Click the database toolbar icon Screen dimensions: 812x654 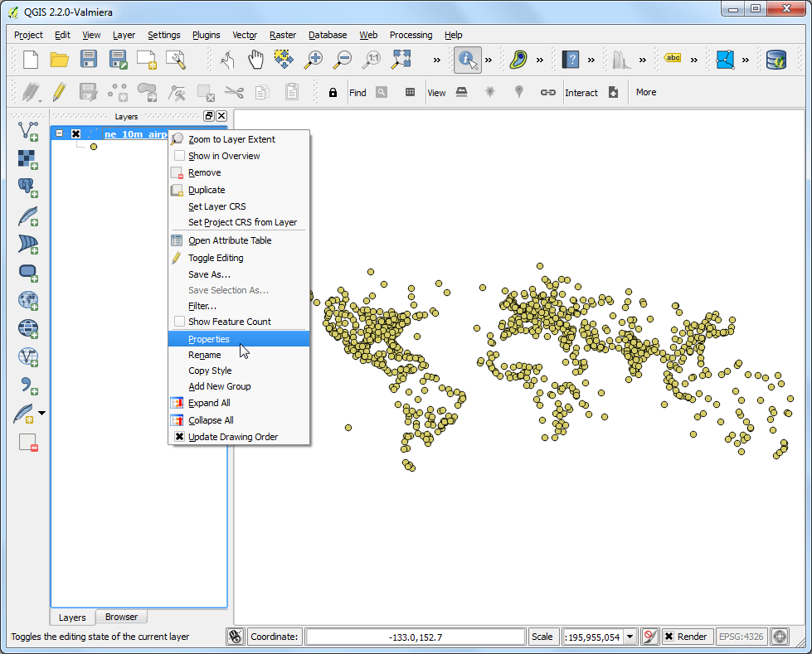click(776, 60)
